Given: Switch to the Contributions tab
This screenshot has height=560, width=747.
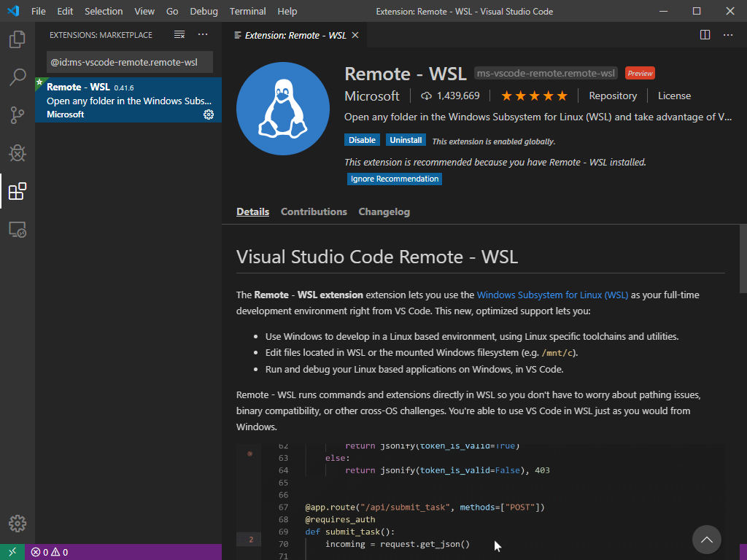Looking at the screenshot, I should pos(314,211).
